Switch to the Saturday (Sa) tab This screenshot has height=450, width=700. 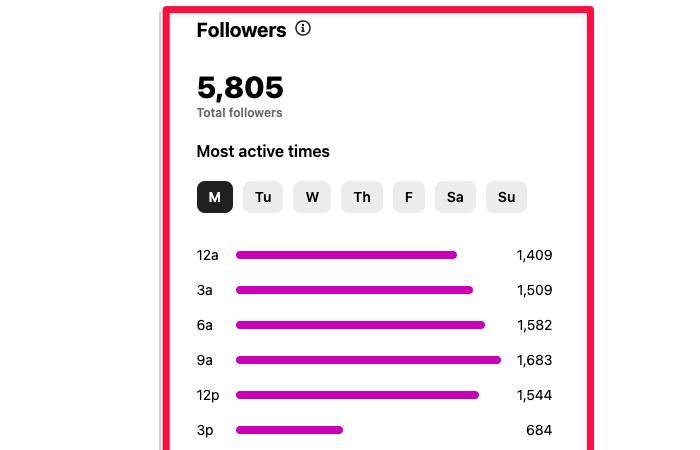pos(455,197)
